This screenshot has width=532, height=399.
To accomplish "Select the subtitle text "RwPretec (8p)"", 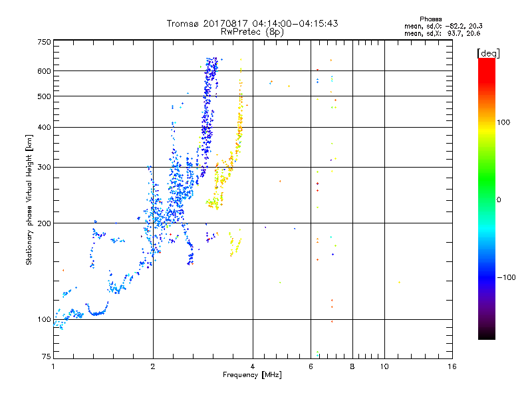I will 252,32.
